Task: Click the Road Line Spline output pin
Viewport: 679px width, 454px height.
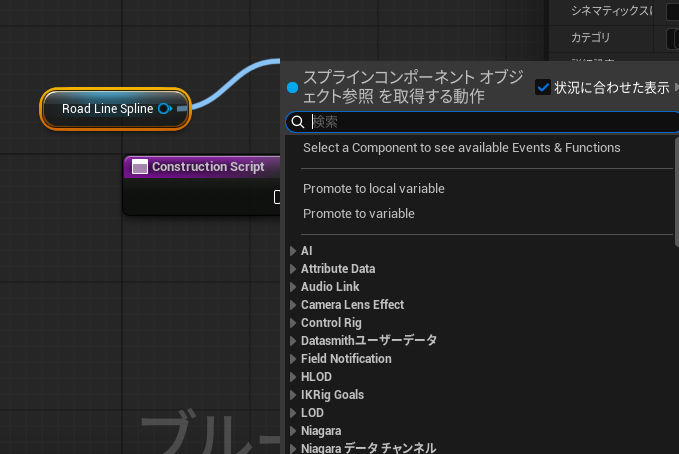Action: (x=164, y=108)
